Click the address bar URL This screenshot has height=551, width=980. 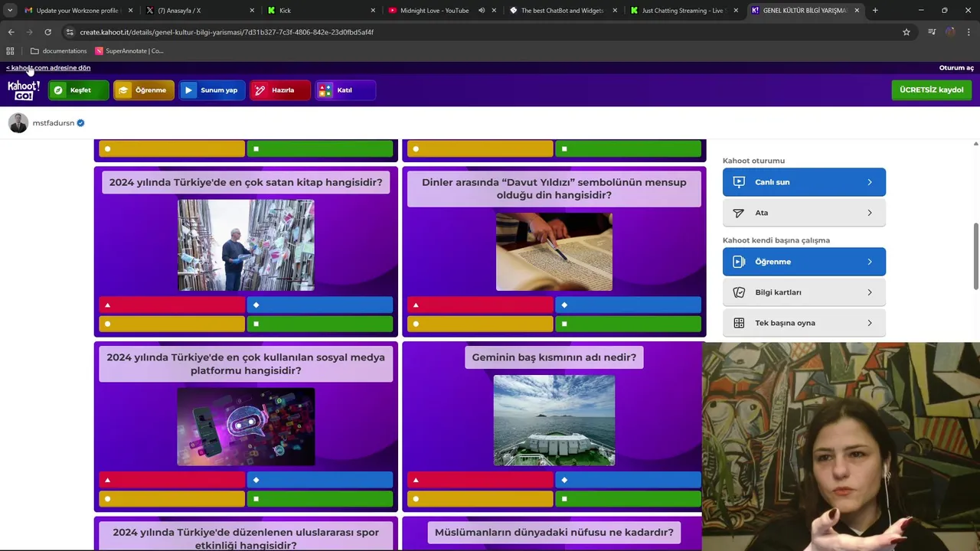click(x=227, y=32)
